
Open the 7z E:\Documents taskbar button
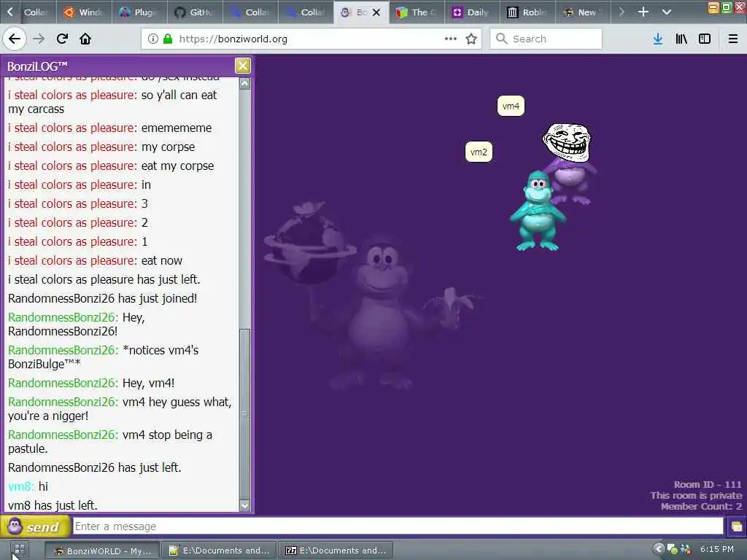click(x=336, y=551)
